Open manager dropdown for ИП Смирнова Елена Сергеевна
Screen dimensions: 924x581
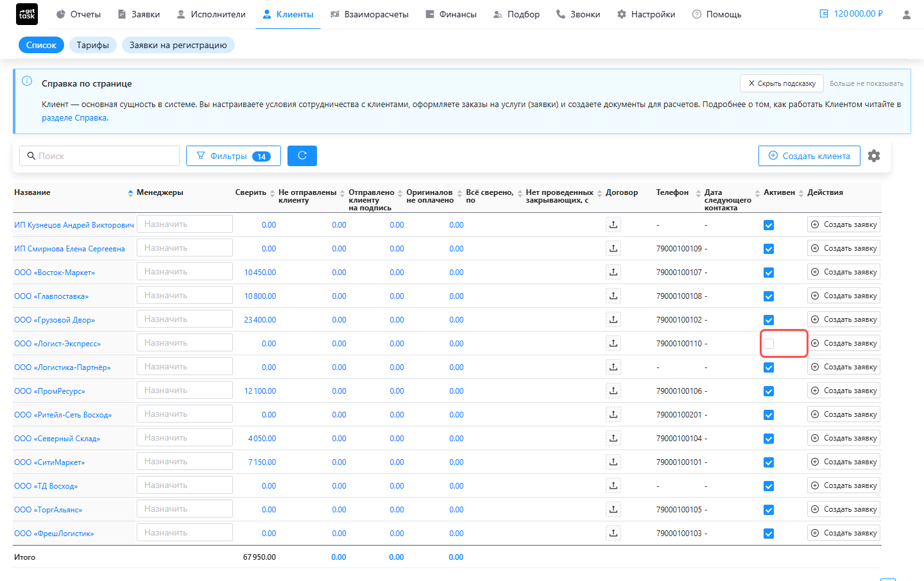(x=185, y=248)
